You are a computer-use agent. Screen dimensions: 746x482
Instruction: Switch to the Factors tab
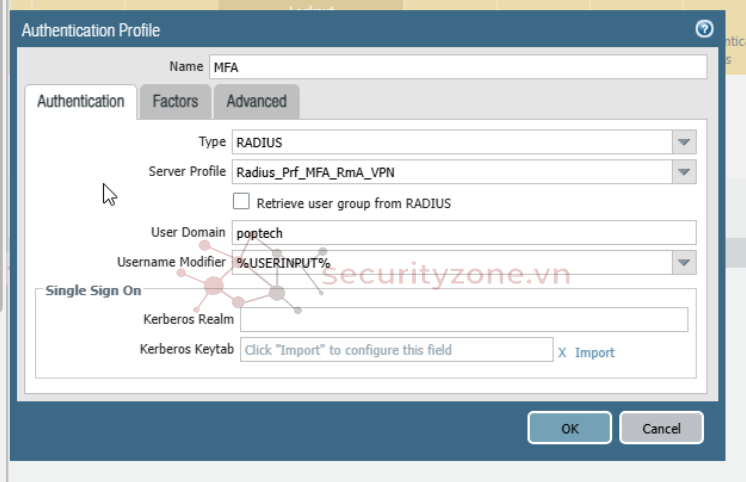[x=175, y=101]
